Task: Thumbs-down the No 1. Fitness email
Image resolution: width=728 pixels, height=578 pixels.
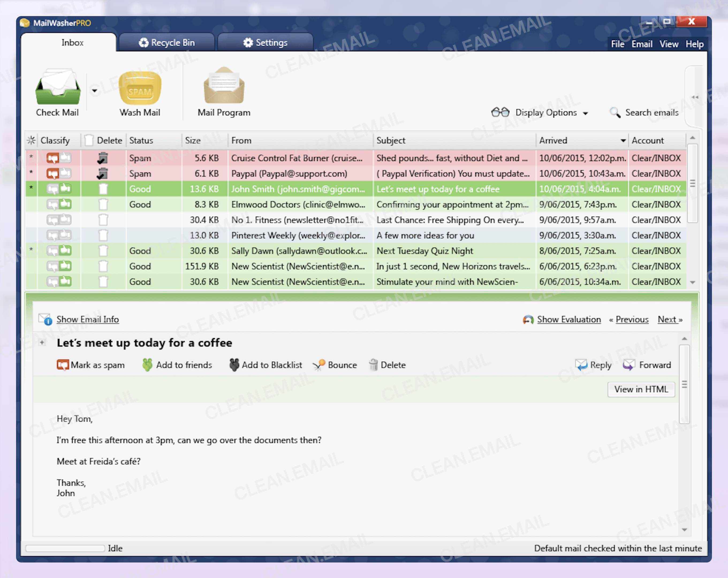Action: click(x=53, y=220)
